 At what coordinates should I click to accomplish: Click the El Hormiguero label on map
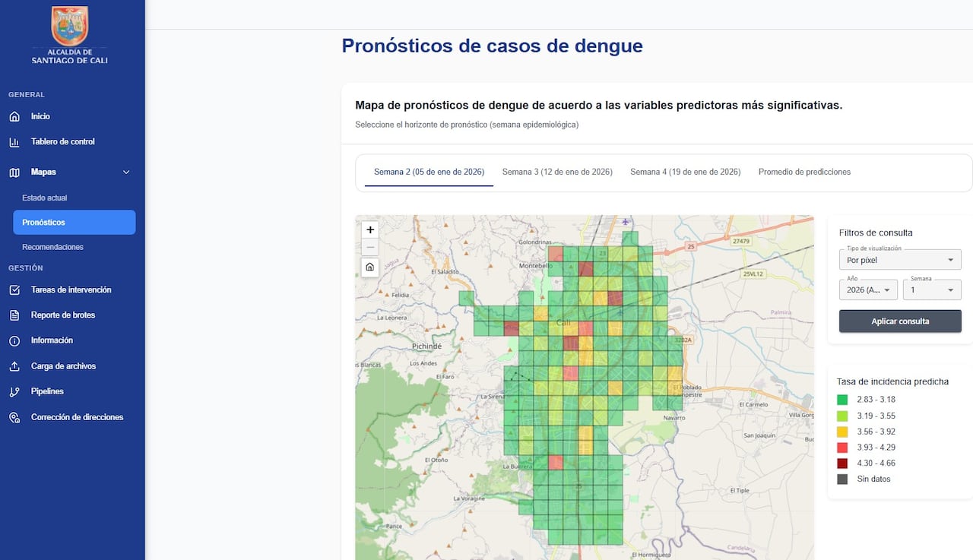pyautogui.click(x=651, y=556)
